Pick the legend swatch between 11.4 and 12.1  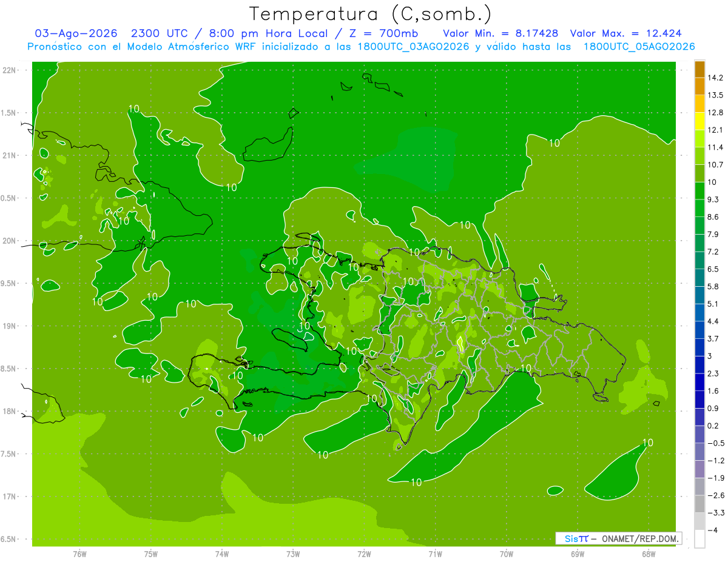(x=699, y=139)
